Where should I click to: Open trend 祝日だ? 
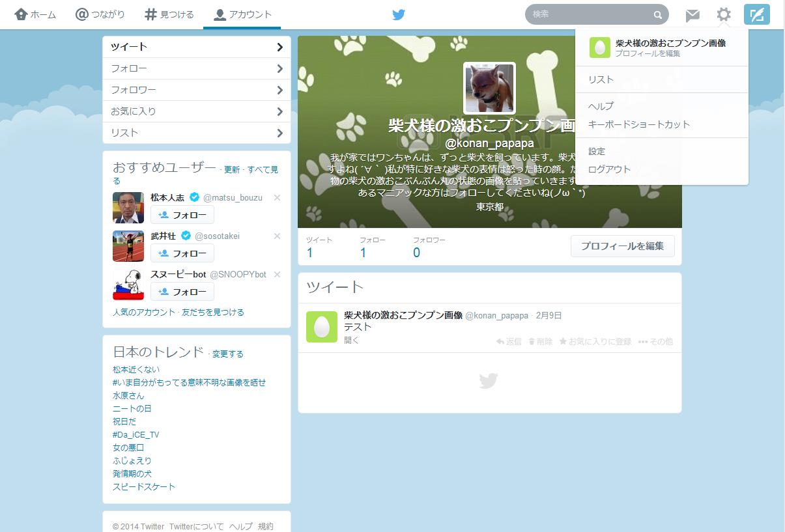point(124,422)
